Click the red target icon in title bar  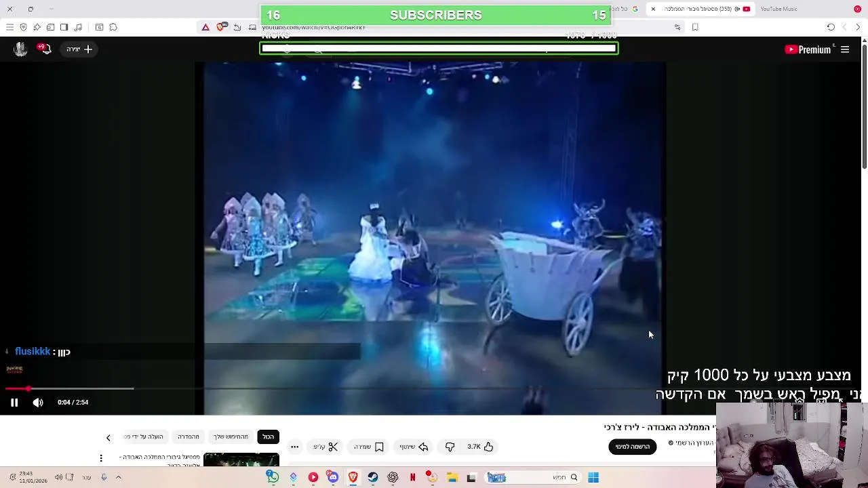(x=857, y=9)
